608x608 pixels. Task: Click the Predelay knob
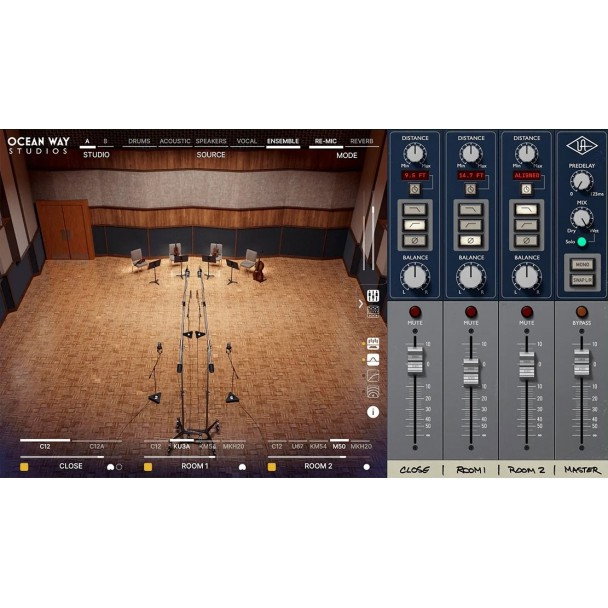(582, 181)
